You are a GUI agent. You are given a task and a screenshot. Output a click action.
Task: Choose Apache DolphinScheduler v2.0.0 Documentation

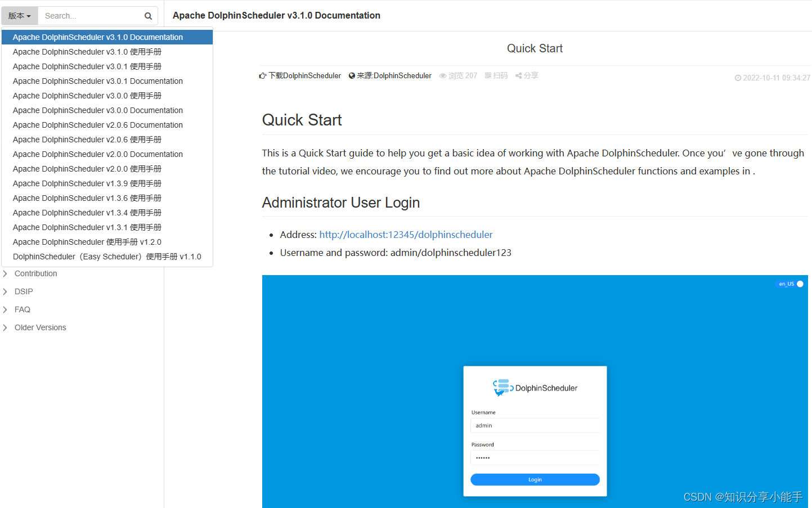(107, 154)
